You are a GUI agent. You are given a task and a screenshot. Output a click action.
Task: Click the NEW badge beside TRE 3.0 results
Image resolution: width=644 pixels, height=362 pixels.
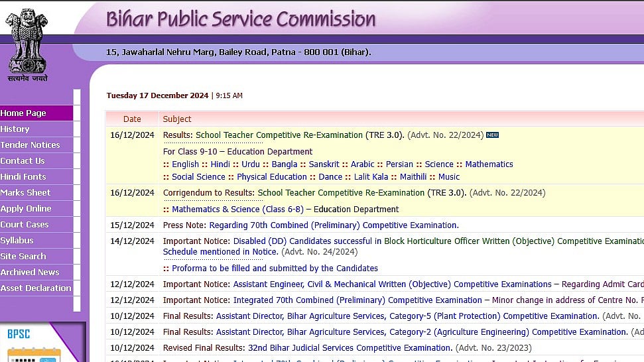[492, 135]
